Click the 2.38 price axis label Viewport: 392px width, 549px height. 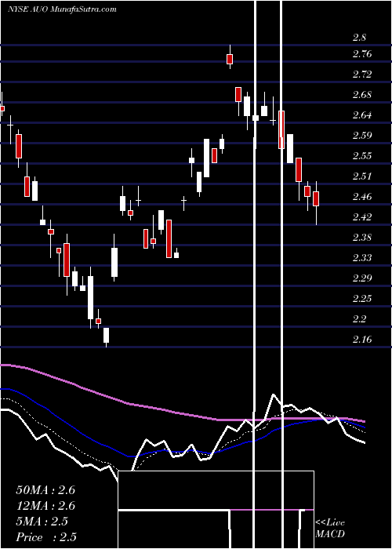coord(362,238)
